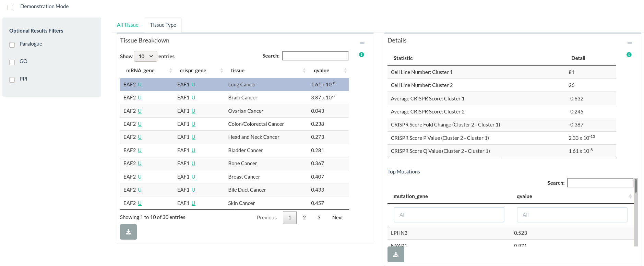
Task: Select the Tissue Type tab
Action: pyautogui.click(x=163, y=25)
